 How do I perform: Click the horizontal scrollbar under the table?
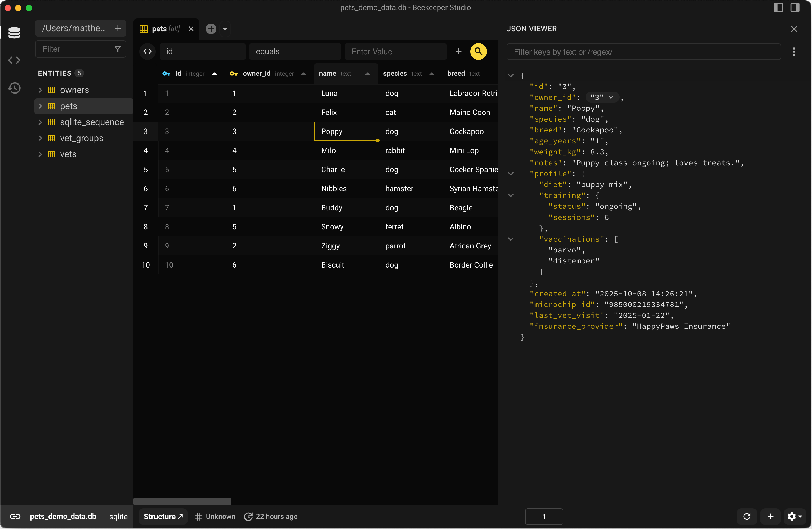[182, 501]
